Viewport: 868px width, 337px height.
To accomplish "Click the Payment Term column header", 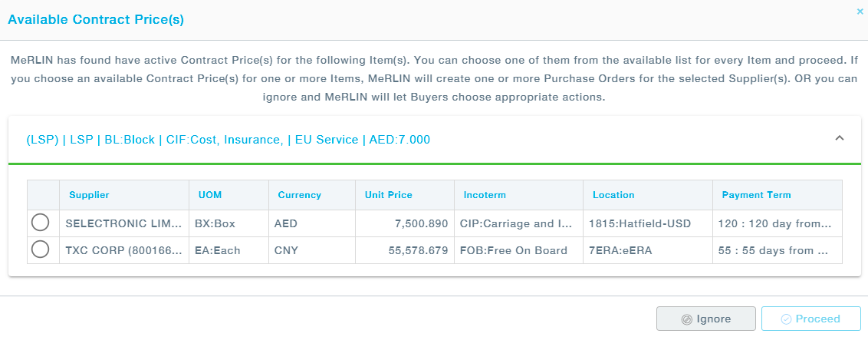I will coord(756,195).
